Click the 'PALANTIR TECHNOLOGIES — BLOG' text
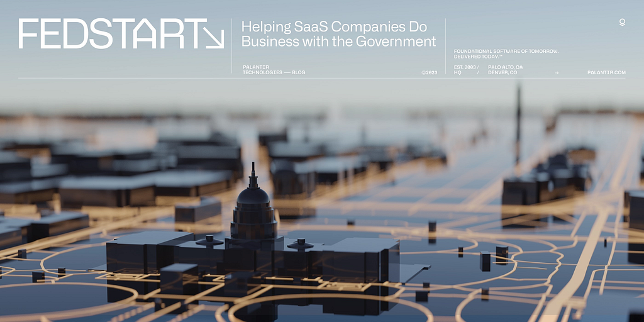644x322 pixels. 274,70
